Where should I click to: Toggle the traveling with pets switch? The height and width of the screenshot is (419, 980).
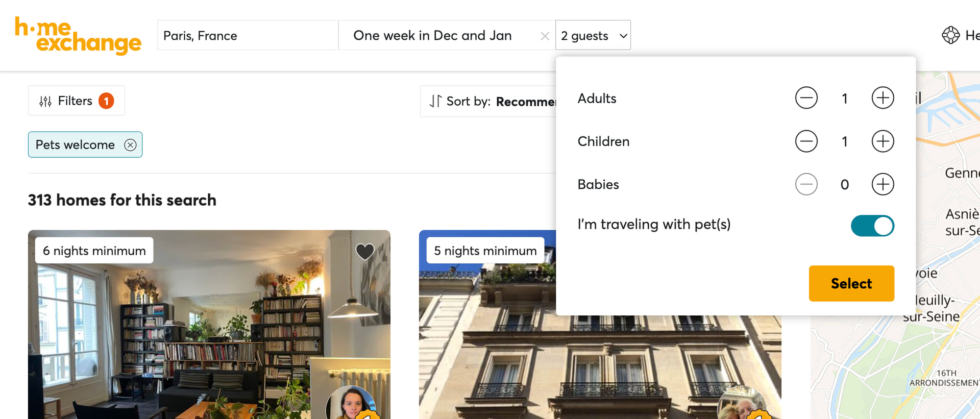[x=872, y=226]
